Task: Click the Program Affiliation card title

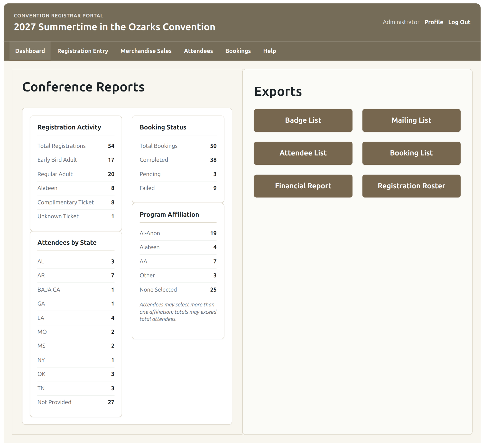Action: (169, 214)
